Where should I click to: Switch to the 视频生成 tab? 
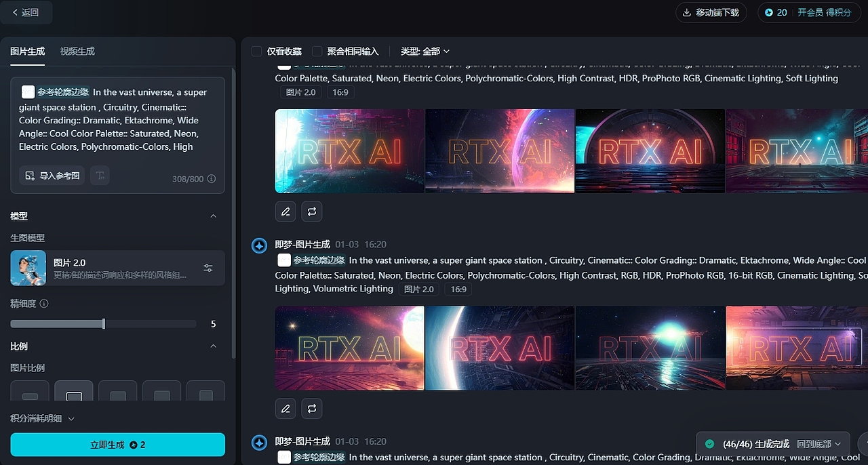pyautogui.click(x=77, y=51)
